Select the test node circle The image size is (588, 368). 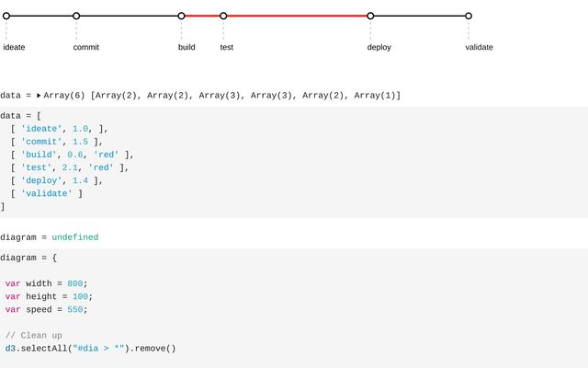click(x=223, y=16)
